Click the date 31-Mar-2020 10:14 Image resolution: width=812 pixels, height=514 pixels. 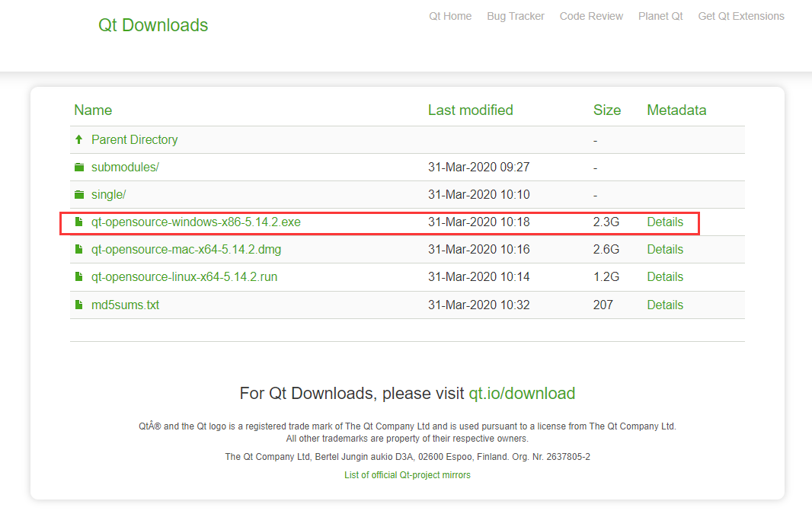coord(478,277)
